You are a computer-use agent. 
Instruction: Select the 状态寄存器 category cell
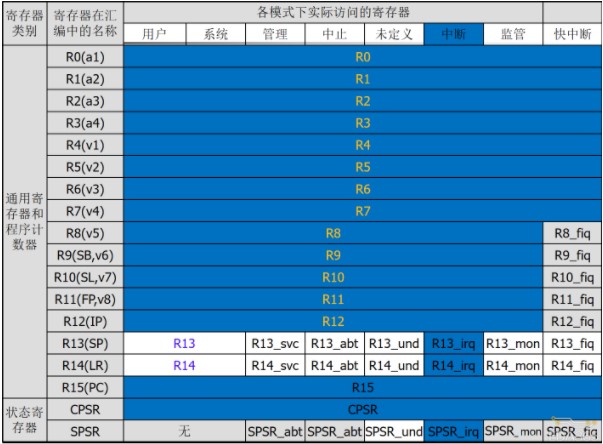pos(25,420)
